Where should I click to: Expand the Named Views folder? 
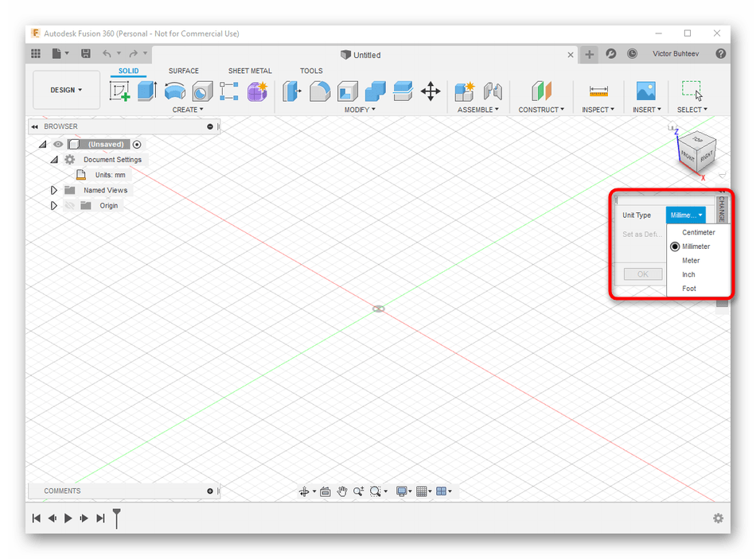pos(54,191)
